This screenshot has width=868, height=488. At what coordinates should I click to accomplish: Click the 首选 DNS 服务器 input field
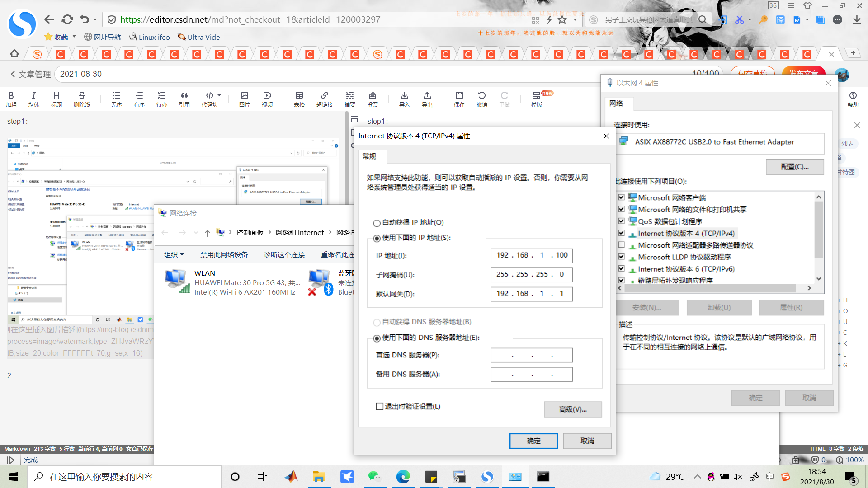531,355
